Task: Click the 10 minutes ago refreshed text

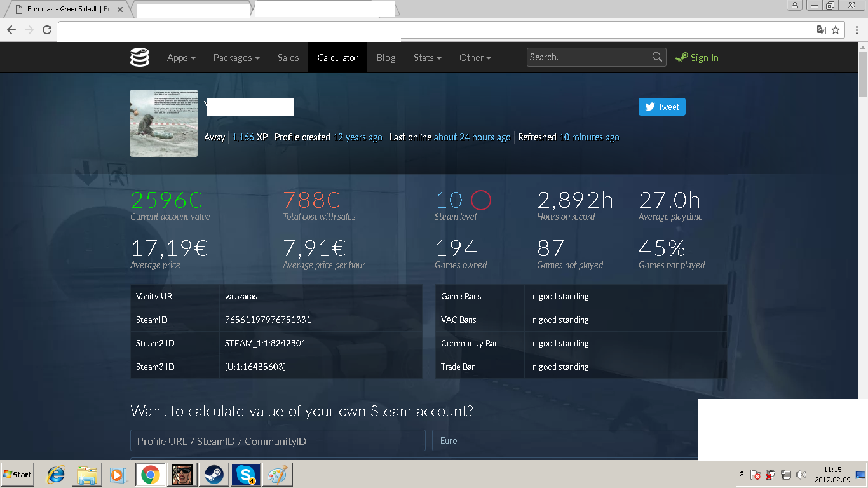Action: click(x=589, y=137)
